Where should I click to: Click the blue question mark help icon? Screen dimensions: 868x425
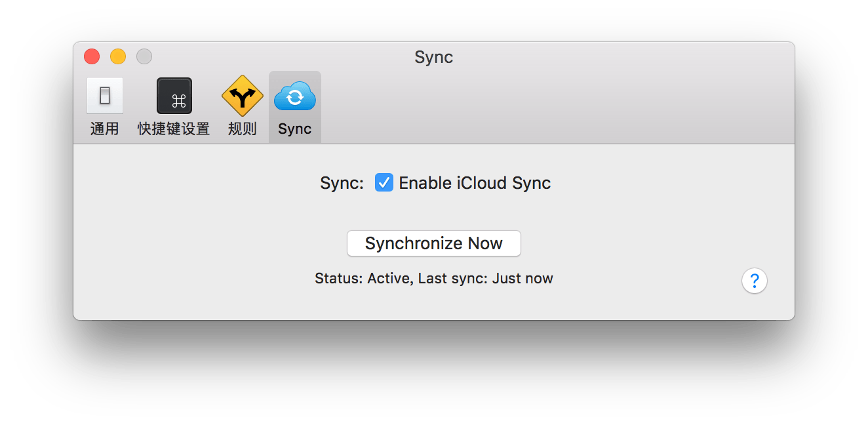point(755,281)
